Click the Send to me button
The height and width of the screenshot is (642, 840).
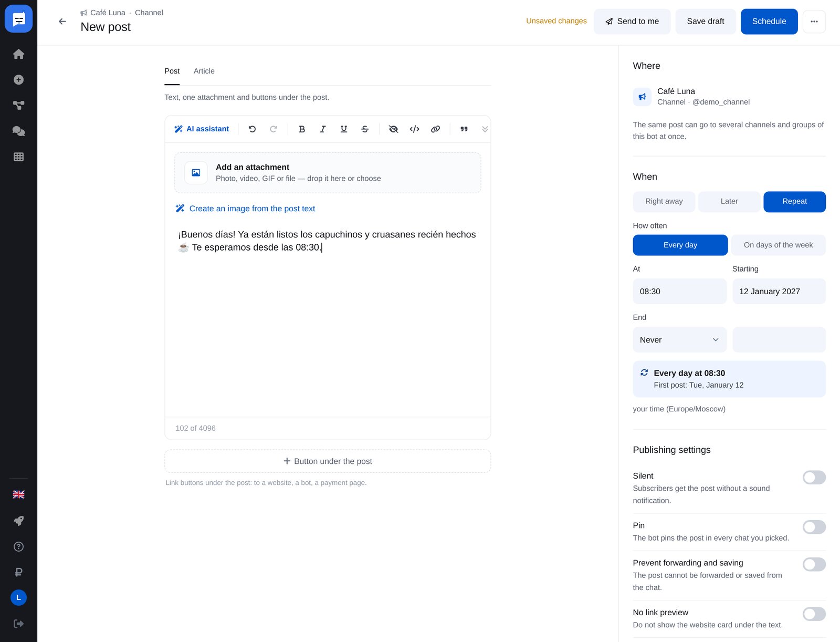tap(632, 22)
